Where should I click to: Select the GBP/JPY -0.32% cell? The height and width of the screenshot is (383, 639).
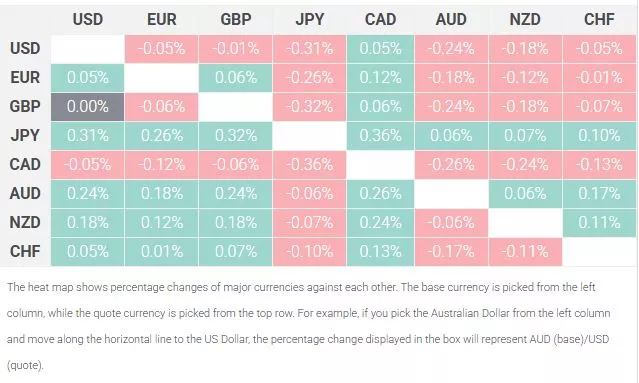310,107
